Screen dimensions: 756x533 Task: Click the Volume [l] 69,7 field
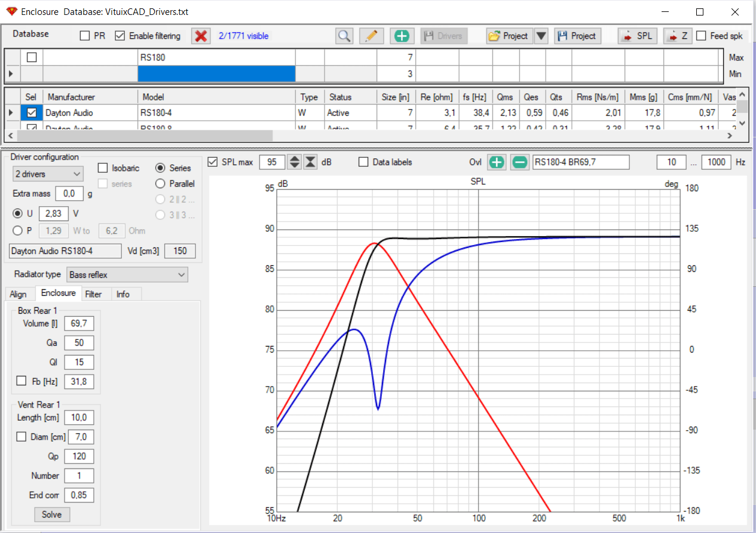[x=79, y=323]
